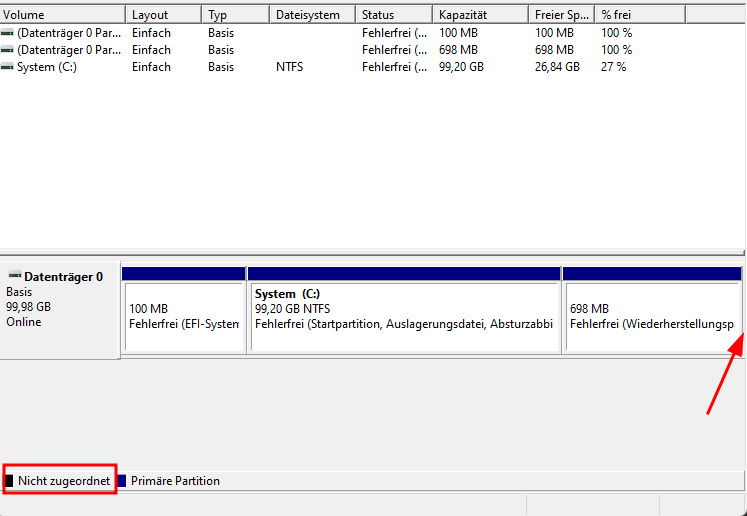Click the 27 % free cell
747x516 pixels.
click(x=614, y=67)
